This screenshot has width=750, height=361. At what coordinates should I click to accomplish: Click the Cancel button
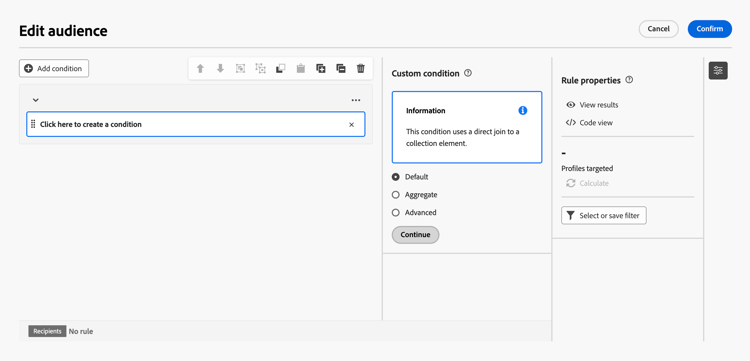[658, 29]
